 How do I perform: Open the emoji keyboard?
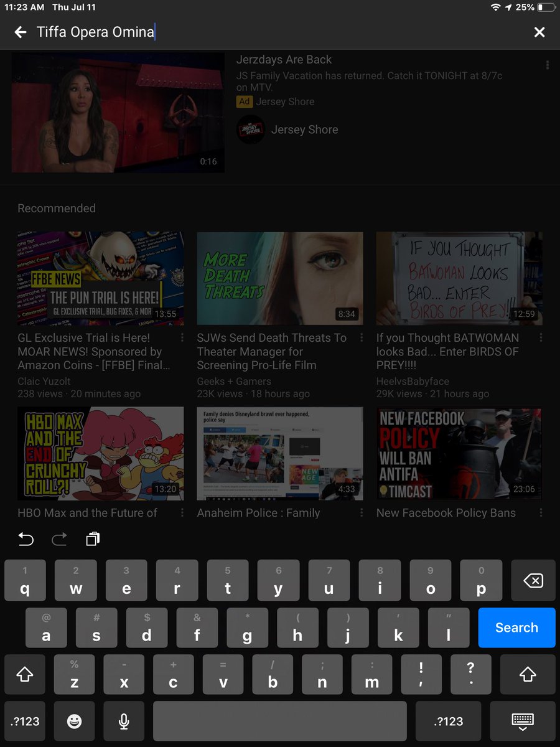[x=74, y=721]
